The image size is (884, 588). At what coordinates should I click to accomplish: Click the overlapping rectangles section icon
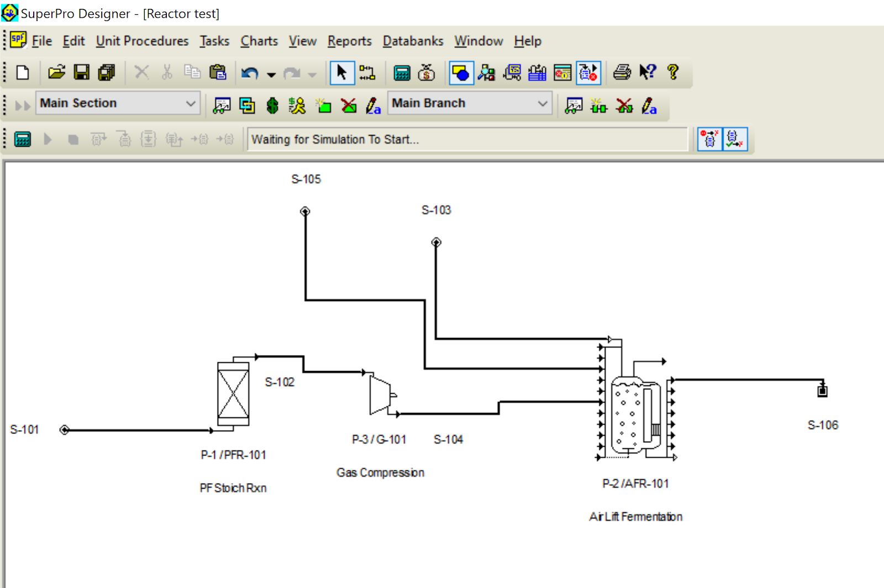[x=247, y=105]
